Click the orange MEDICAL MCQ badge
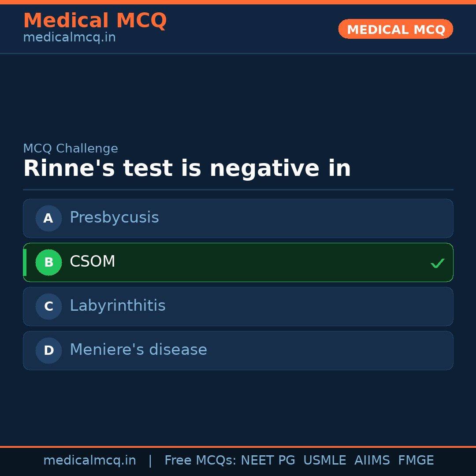Screen dimensions: 476x476 click(396, 29)
